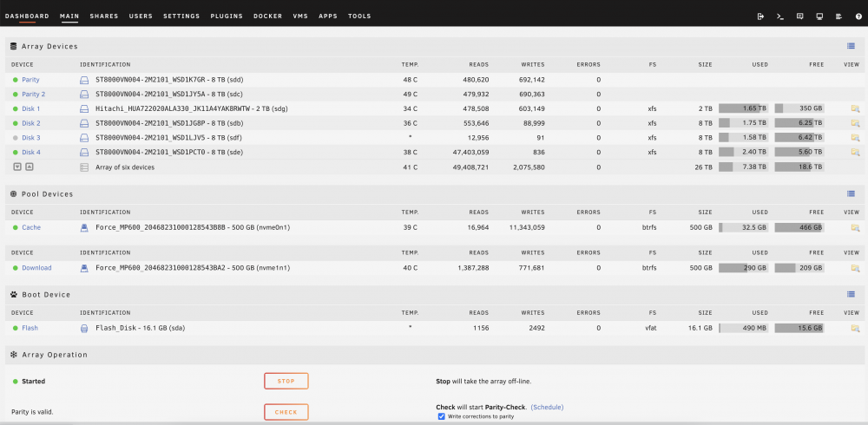Click Disk 4 used space bar
The image size is (868, 425).
pos(744,152)
